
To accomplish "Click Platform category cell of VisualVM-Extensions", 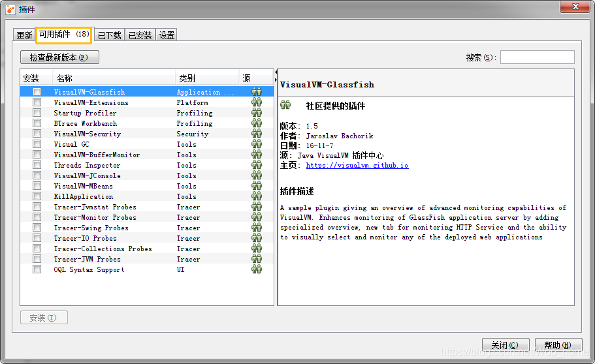I will pos(192,102).
